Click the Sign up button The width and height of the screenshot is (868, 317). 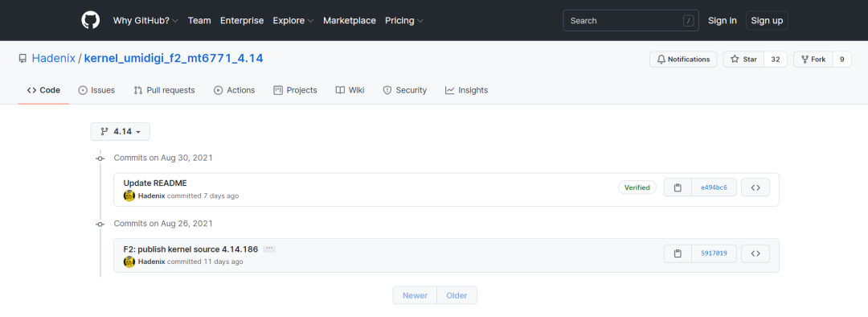point(767,20)
